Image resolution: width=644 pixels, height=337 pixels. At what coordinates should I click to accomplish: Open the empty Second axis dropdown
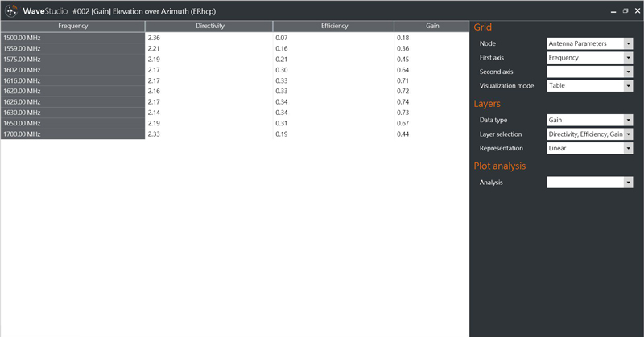(589, 72)
